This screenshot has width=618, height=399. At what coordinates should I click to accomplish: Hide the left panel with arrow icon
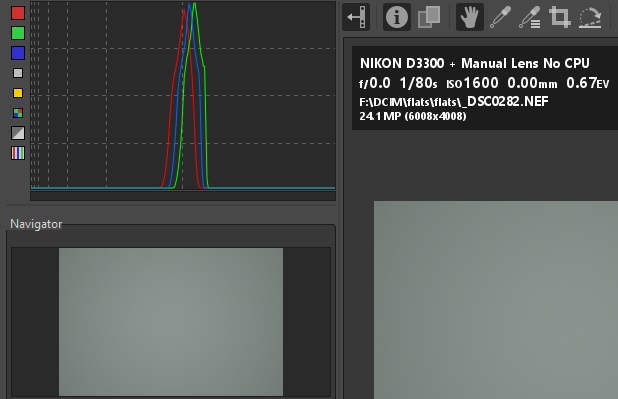356,17
